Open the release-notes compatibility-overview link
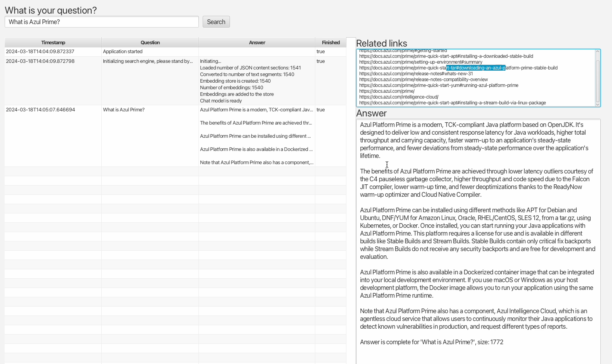The width and height of the screenshot is (612, 364). click(423, 80)
